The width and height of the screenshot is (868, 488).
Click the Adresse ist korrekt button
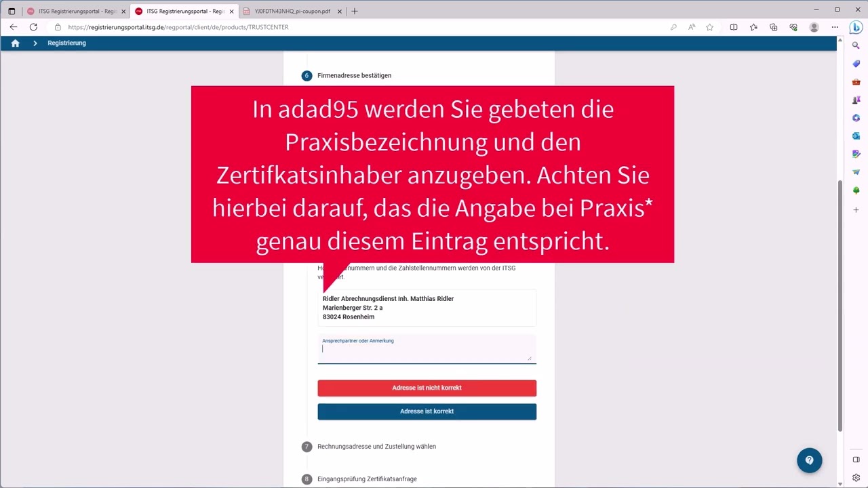427,411
